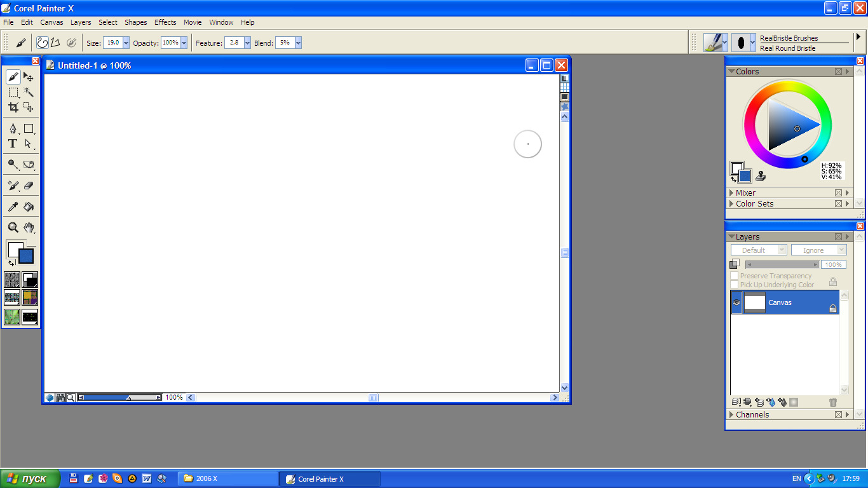Click the Clone Color rubber stamp icon
This screenshot has width=868, height=488.
pos(761,176)
